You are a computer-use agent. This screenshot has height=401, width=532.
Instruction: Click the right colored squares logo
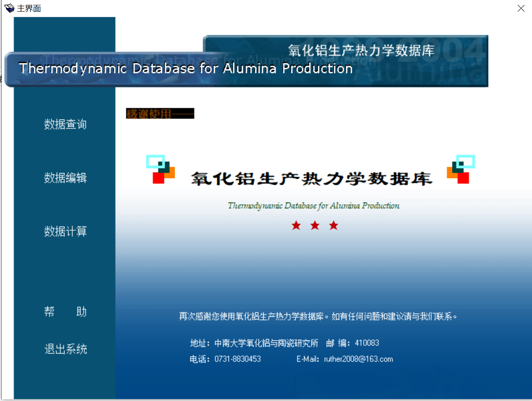461,169
